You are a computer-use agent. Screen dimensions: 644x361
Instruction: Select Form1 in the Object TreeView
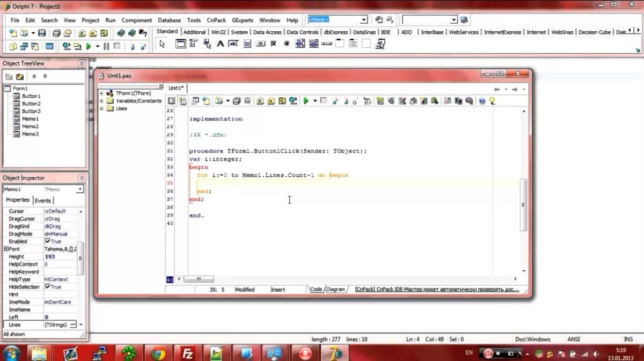coord(20,88)
